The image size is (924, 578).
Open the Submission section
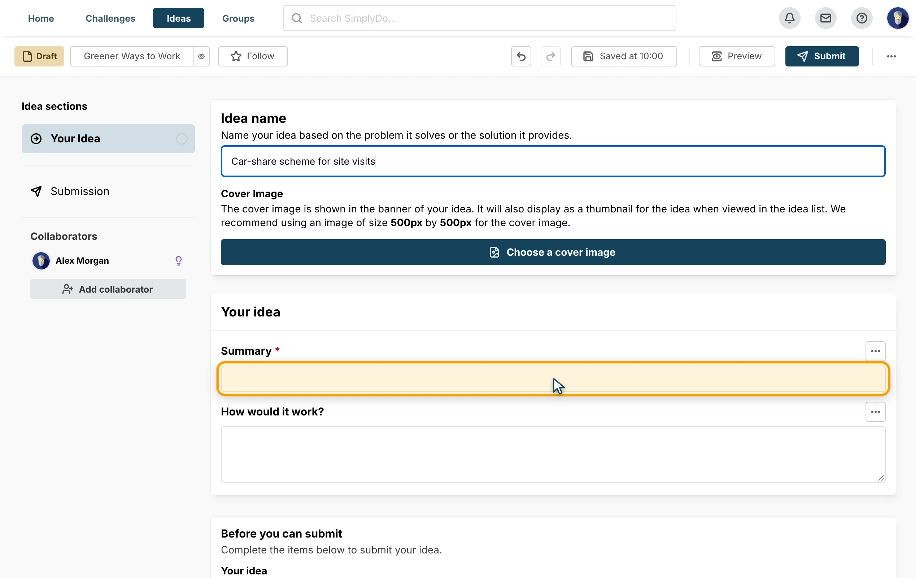coord(108,191)
